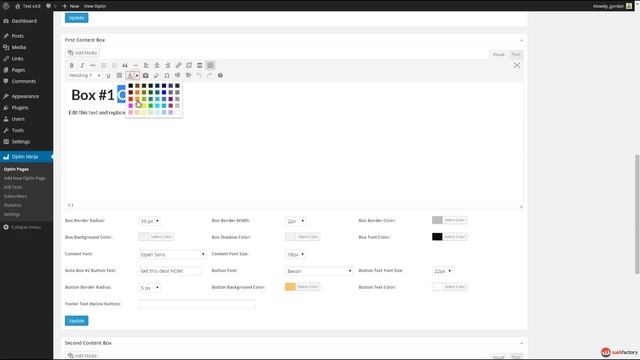This screenshot has width=640, height=360.
Task: Pick black swatch in text color palette
Action: (131, 86)
